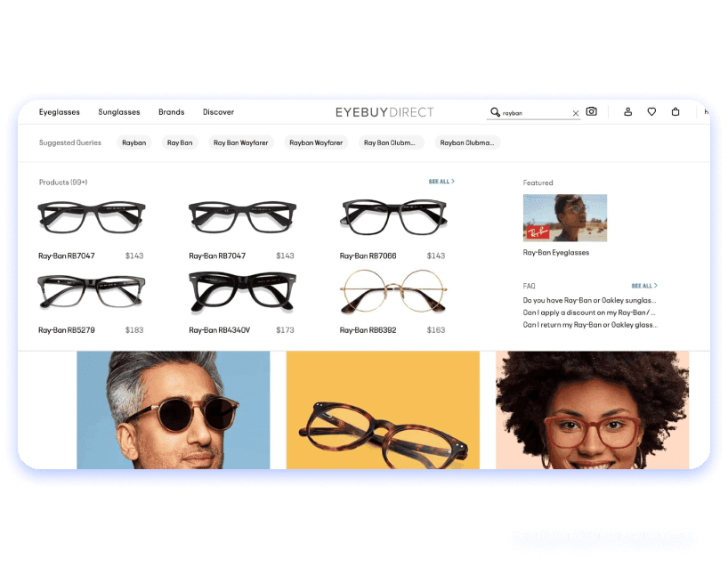Open visual search camera icon
Image resolution: width=728 pixels, height=568 pixels.
point(591,112)
